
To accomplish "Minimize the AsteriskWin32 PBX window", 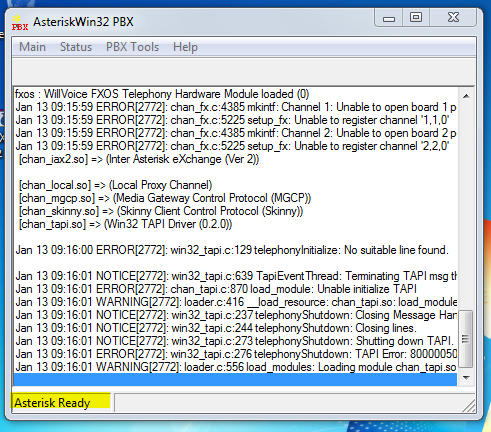I will pyautogui.click(x=389, y=18).
